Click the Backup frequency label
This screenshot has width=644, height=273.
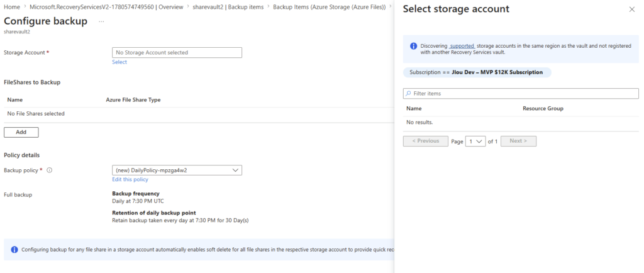136,193
